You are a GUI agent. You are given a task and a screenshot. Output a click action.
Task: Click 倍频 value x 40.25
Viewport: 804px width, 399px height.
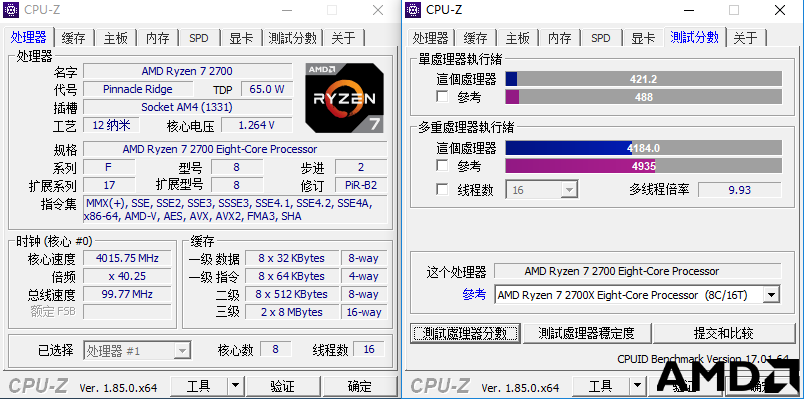click(x=127, y=276)
